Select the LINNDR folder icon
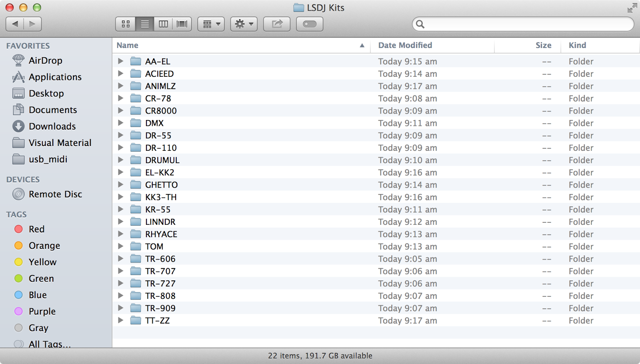Image resolution: width=640 pixels, height=364 pixels. click(136, 222)
